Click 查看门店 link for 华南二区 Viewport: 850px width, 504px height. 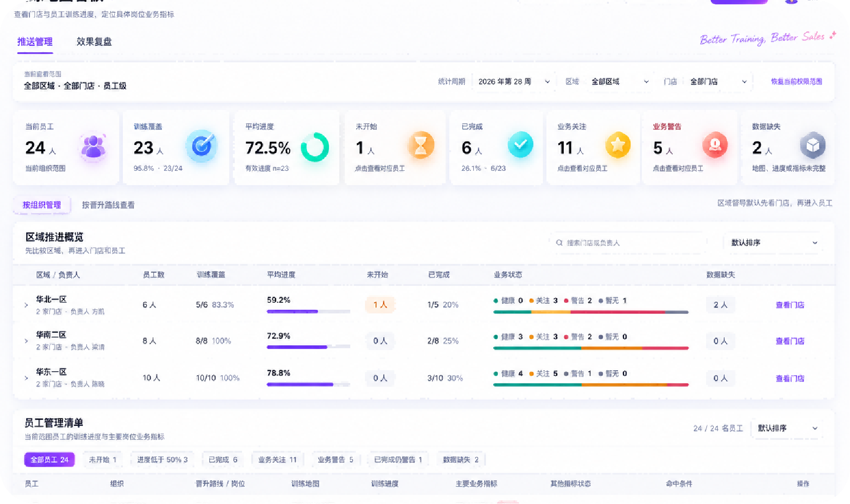[x=789, y=341]
